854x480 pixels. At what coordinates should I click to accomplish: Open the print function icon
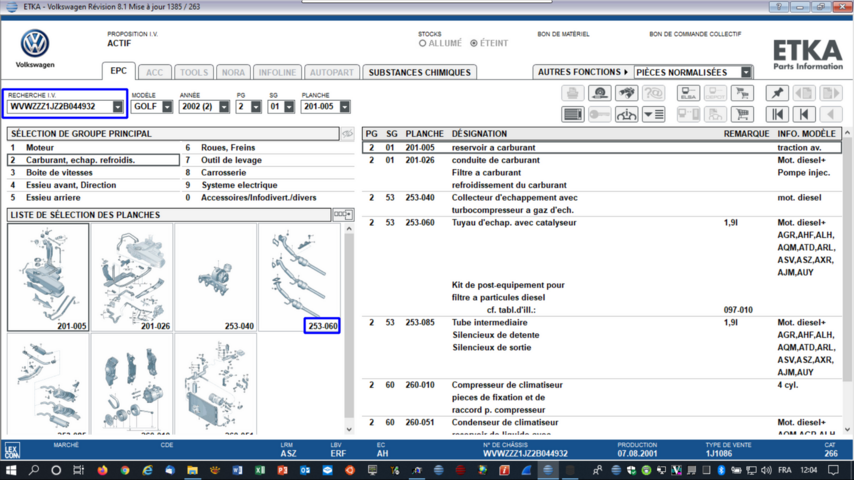(572, 93)
